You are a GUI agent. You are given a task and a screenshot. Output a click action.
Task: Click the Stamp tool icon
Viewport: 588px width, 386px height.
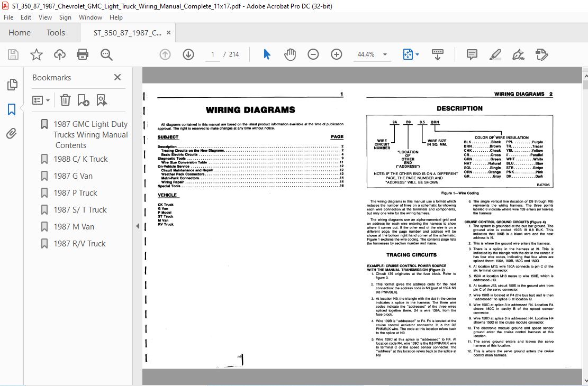pos(541,54)
